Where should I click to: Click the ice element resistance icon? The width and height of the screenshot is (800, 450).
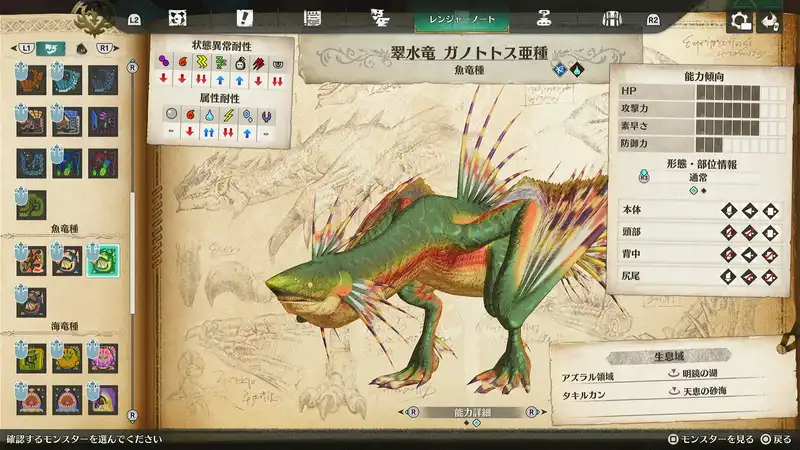pyautogui.click(x=247, y=116)
